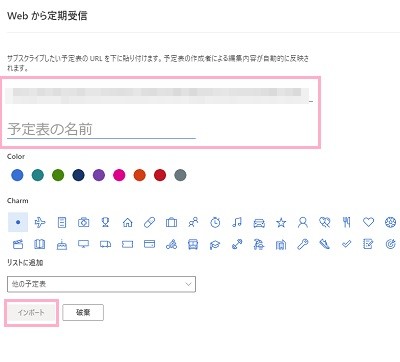Choose the dark navy color swatch
Screen dimensions: 400x362
pyautogui.click(x=78, y=175)
